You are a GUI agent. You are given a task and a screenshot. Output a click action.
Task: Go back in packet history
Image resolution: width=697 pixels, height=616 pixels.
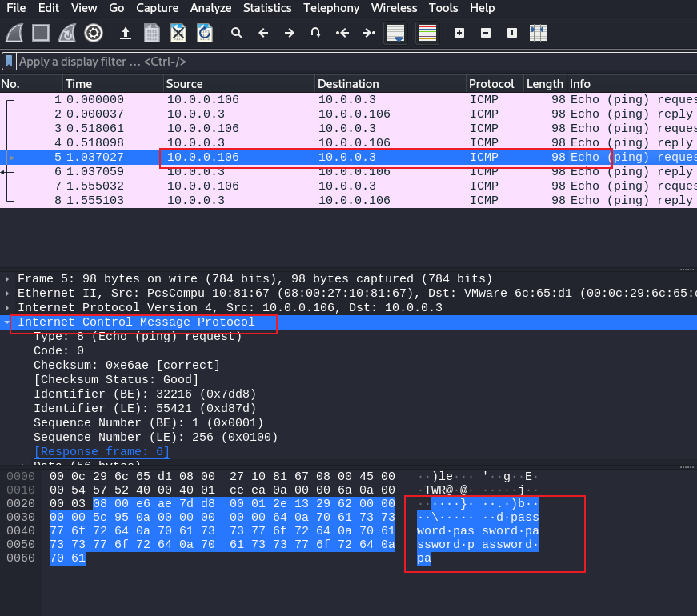tap(263, 33)
